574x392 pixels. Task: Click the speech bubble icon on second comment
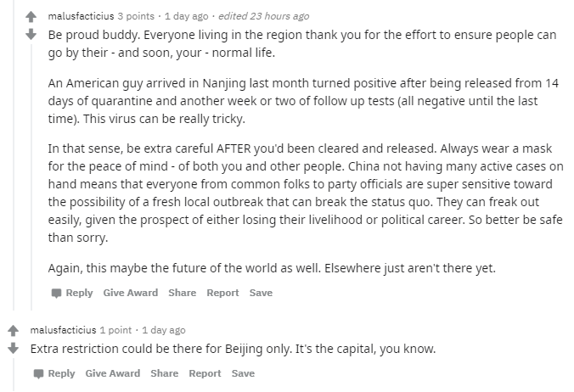click(38, 373)
